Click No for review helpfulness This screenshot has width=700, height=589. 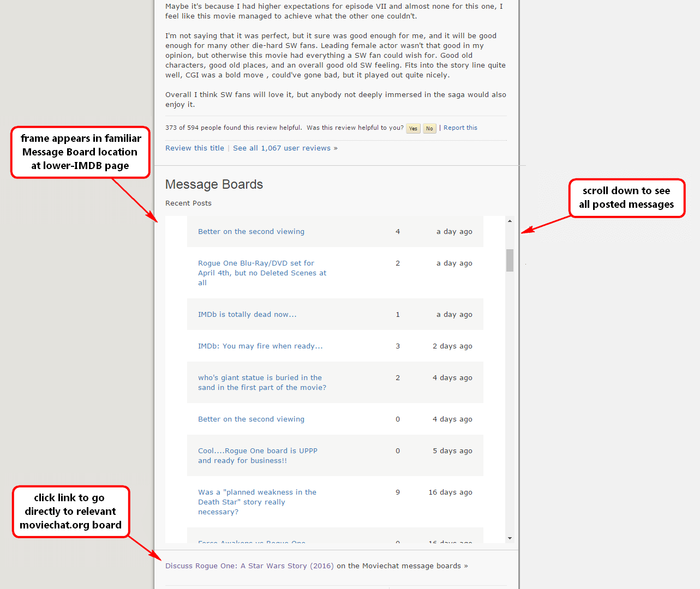click(x=429, y=129)
